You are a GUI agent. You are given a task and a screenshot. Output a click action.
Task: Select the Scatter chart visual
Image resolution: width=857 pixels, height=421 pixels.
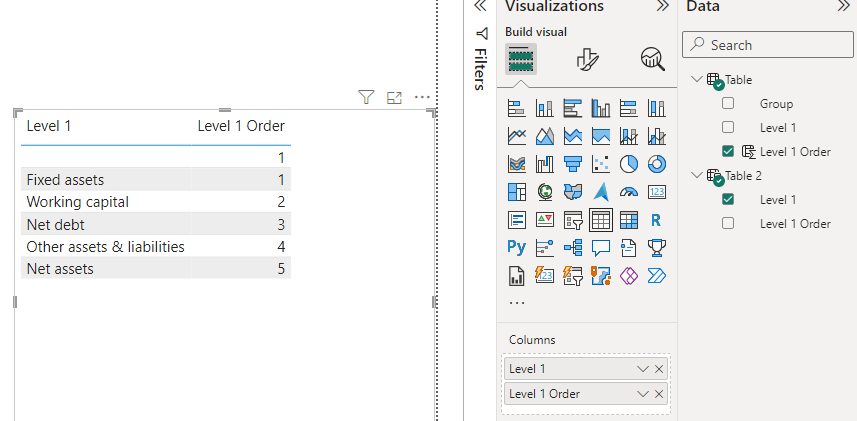coord(601,163)
